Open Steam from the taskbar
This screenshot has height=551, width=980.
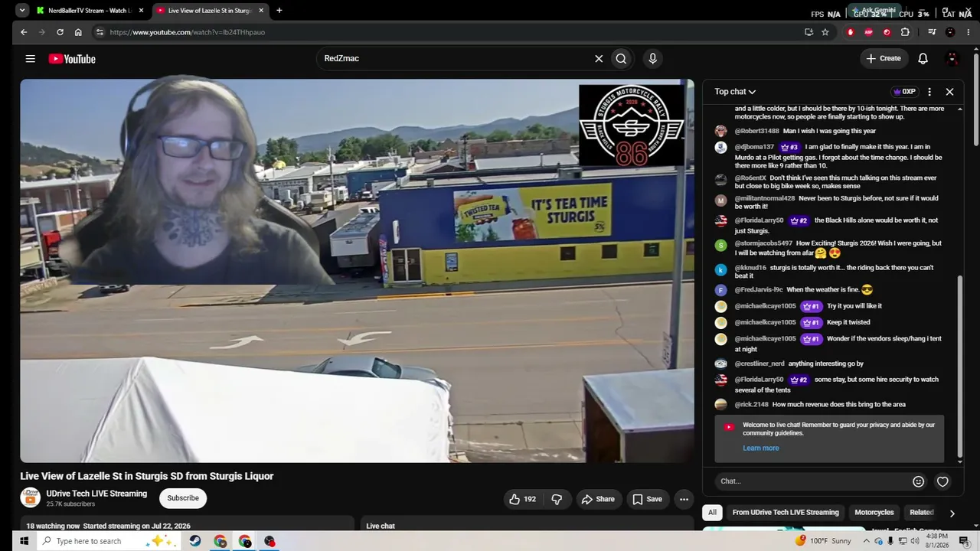(x=195, y=541)
